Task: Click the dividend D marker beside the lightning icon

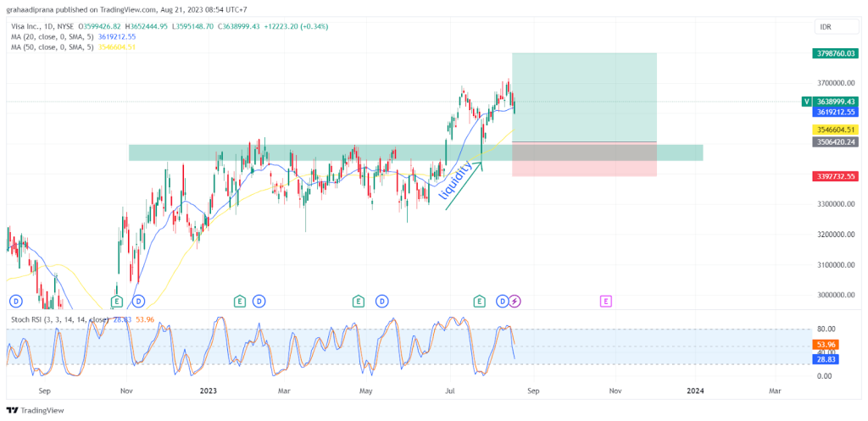Action: (503, 301)
